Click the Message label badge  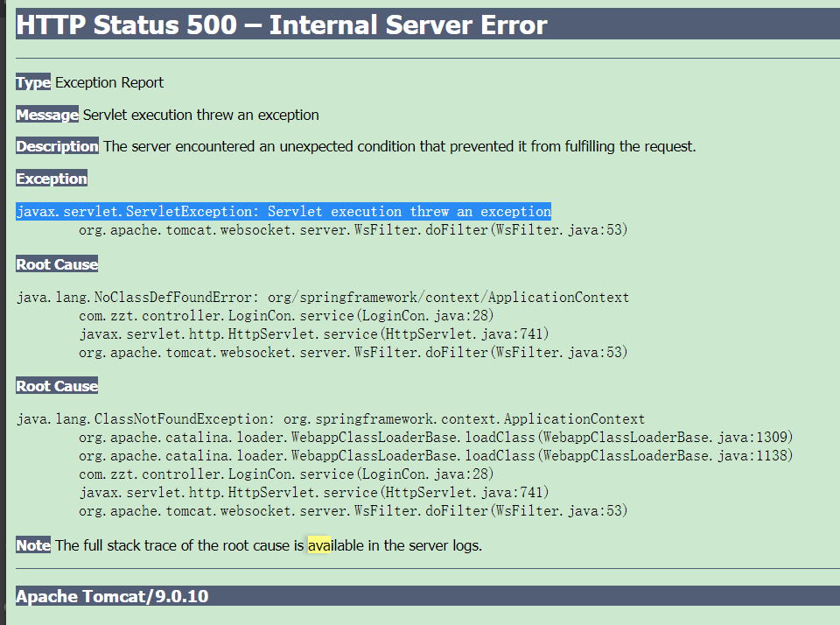pyautogui.click(x=46, y=114)
